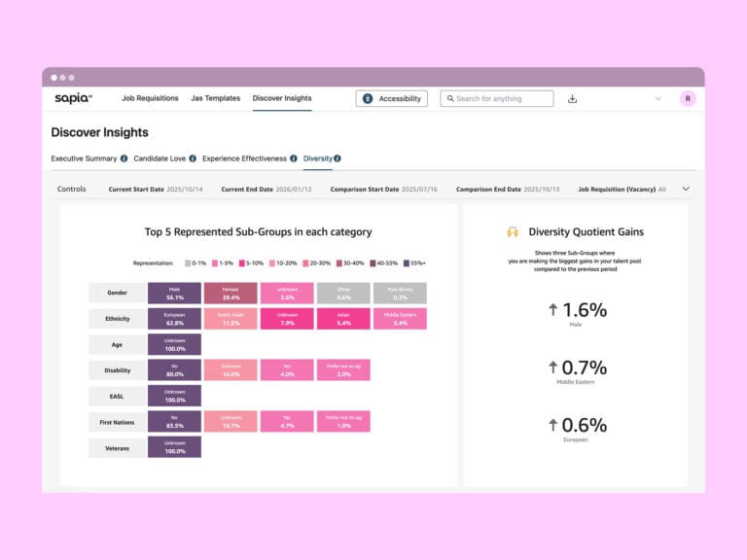Expand dropdown chevron beside user avatar
This screenshot has width=747, height=560.
(658, 98)
